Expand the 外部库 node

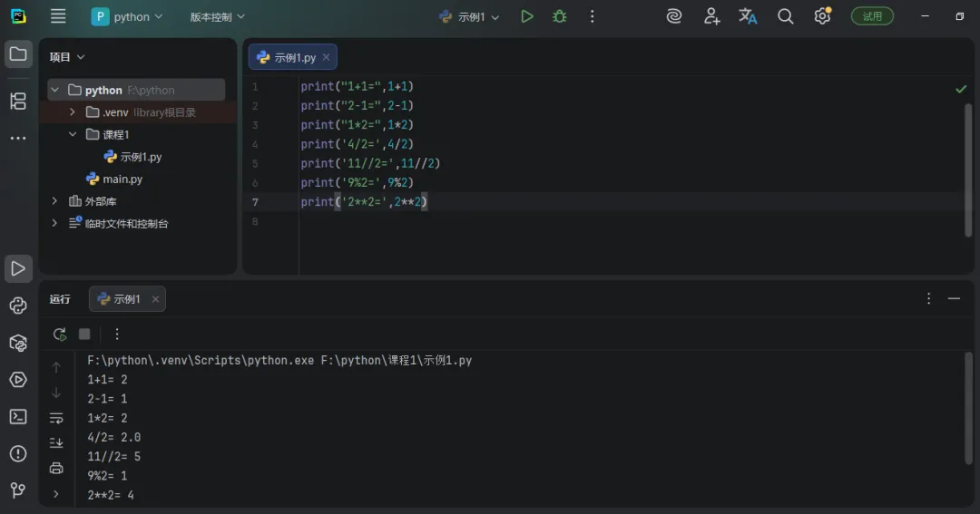point(54,201)
